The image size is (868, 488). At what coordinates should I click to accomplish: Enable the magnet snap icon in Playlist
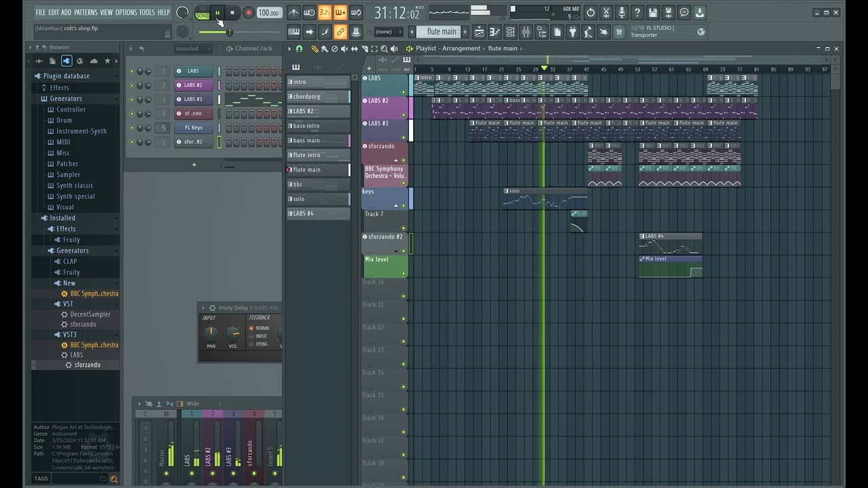299,49
